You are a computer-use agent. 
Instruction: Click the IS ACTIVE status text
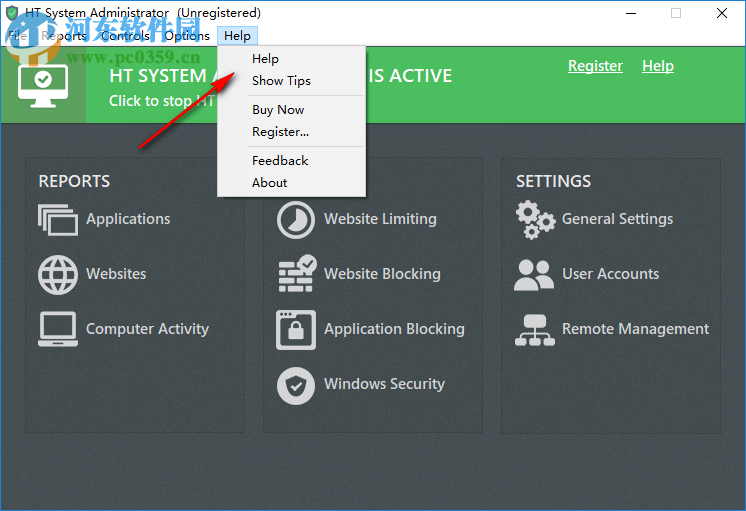coord(410,76)
